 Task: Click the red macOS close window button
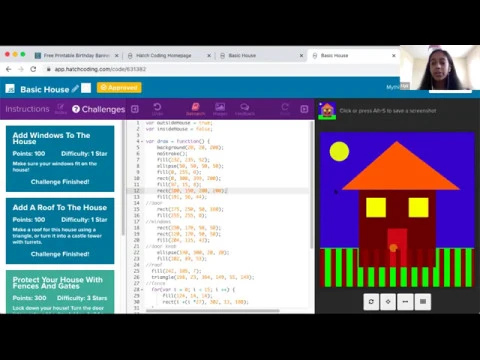7,54
